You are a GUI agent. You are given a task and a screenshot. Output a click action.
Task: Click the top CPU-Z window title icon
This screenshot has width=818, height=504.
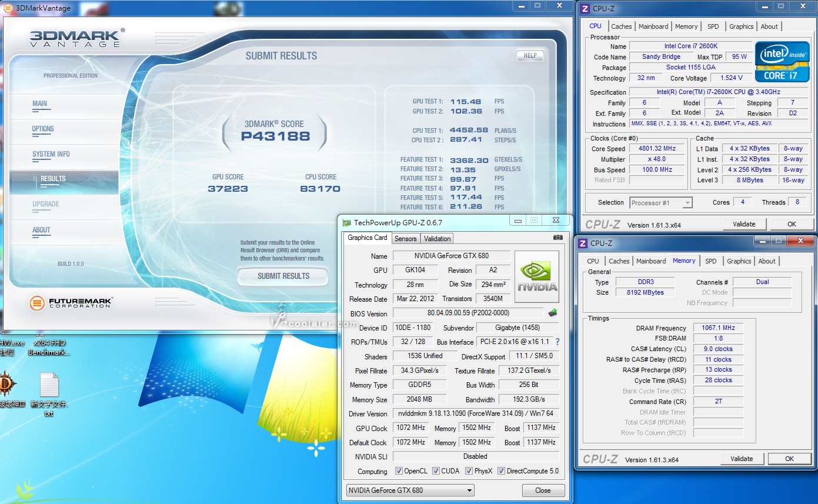(x=585, y=8)
